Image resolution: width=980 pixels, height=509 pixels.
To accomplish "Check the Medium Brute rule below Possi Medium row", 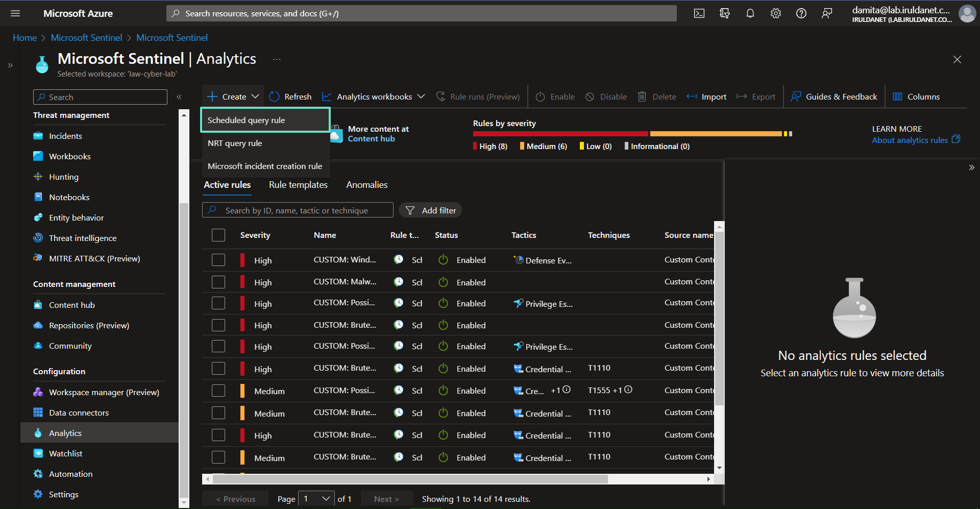I will coord(218,413).
